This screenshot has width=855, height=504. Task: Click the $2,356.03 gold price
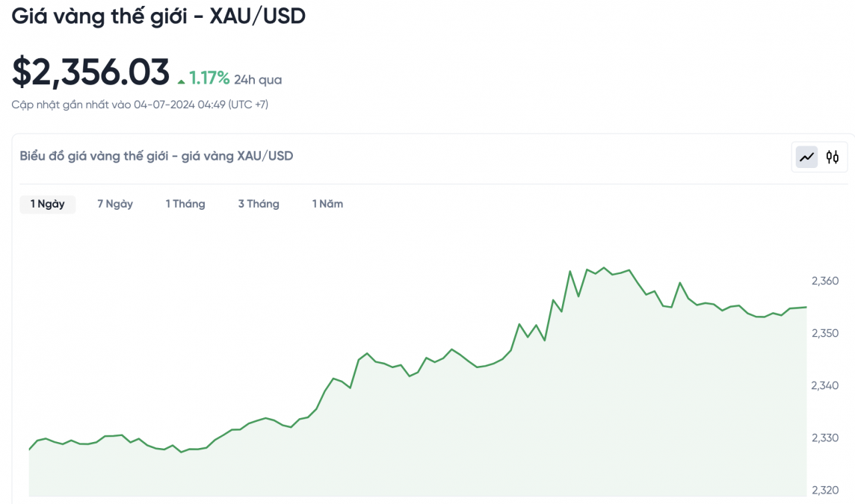coord(90,72)
